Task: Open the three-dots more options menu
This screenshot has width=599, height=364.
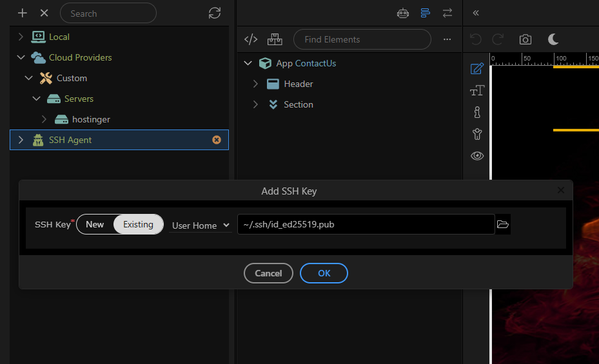Action: point(447,39)
